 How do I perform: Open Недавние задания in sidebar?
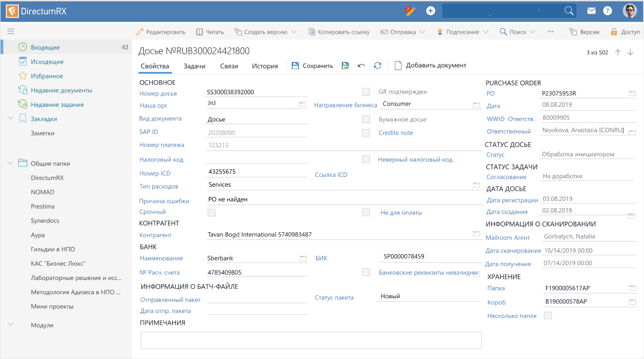coord(57,105)
